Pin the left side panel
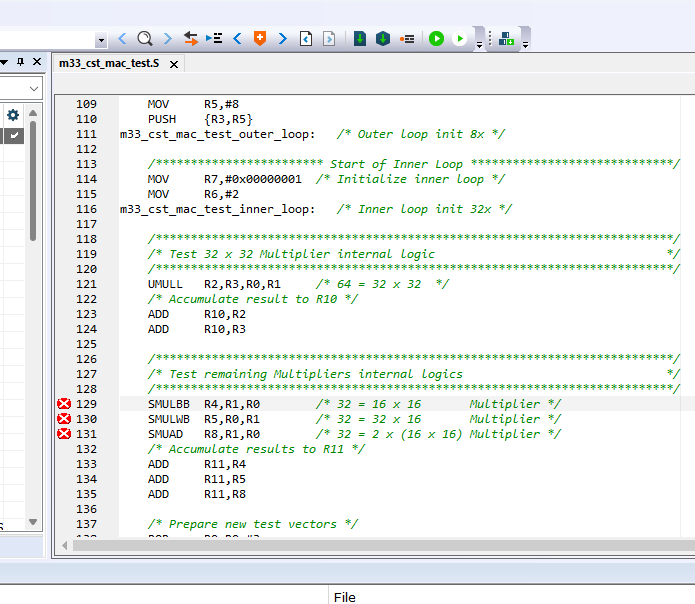Viewport: 695px width, 604px height. [x=20, y=62]
